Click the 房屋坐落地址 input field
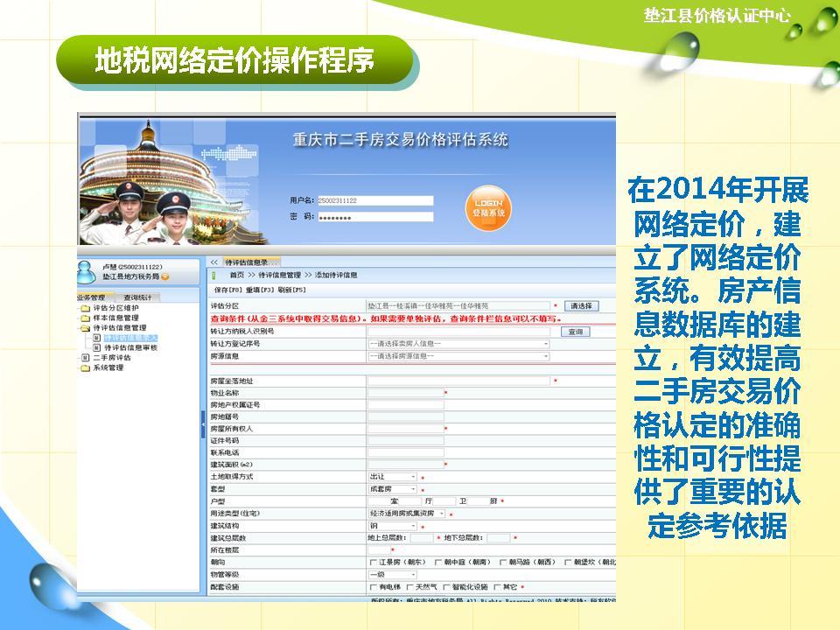The image size is (840, 630). click(457, 381)
